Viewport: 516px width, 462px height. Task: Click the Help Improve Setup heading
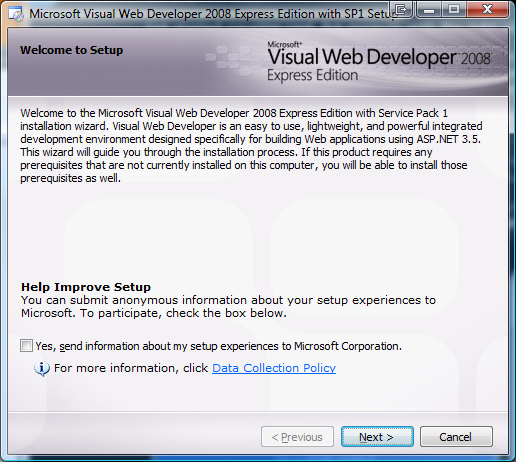point(86,287)
